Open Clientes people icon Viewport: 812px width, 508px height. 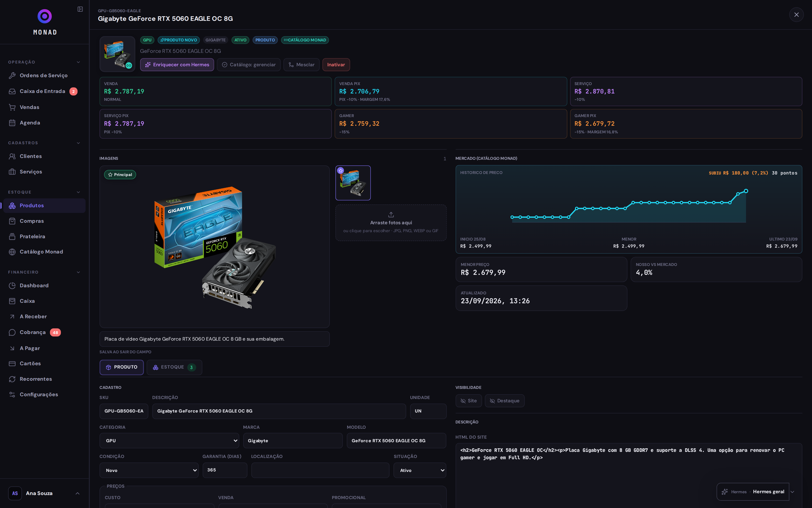point(12,156)
